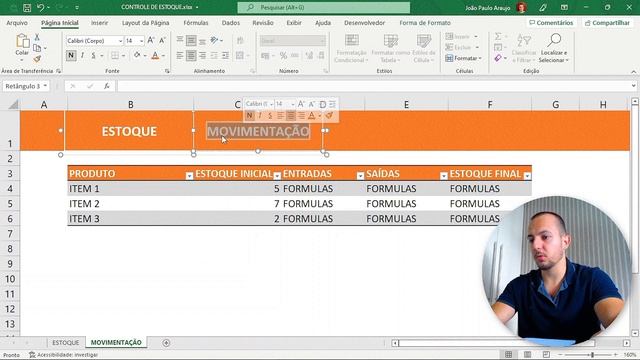640x360 pixels.
Task: Select the Format Painter brush
Action: point(37,59)
